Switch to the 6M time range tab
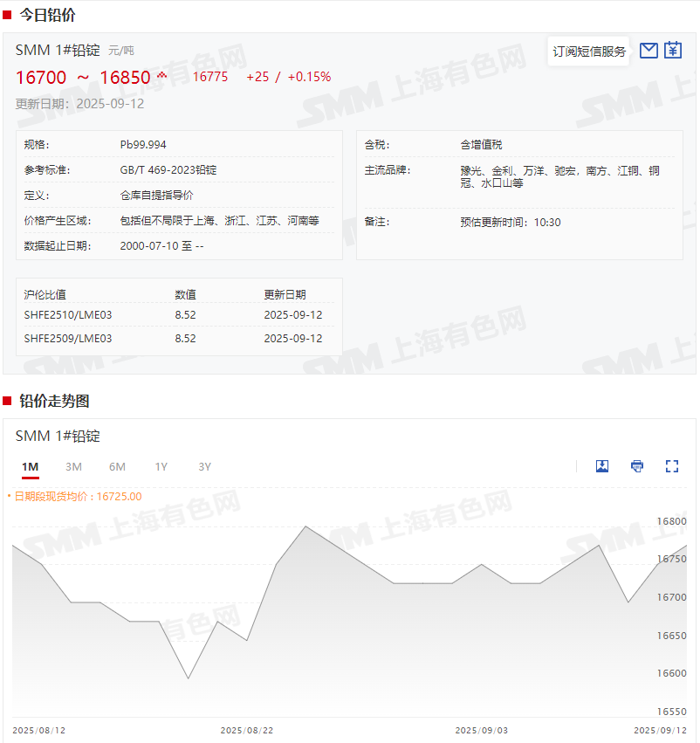Image resolution: width=700 pixels, height=743 pixels. pos(117,467)
